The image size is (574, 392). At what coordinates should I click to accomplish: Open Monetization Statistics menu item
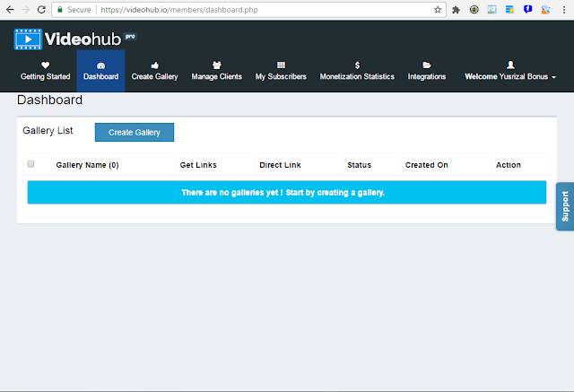(x=357, y=71)
